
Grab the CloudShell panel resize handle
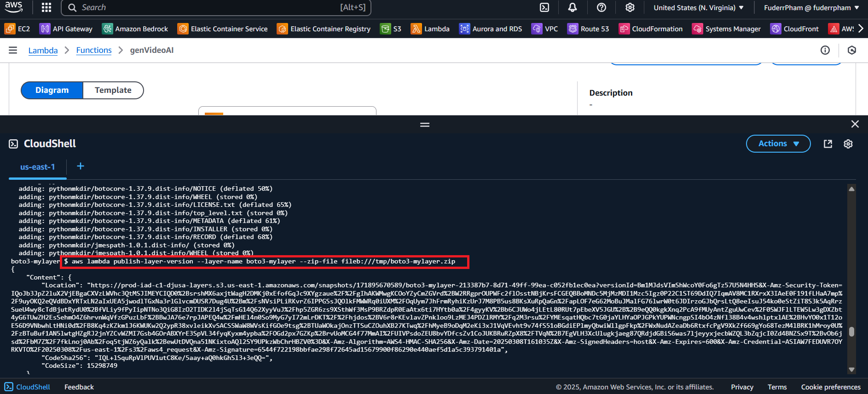click(425, 125)
